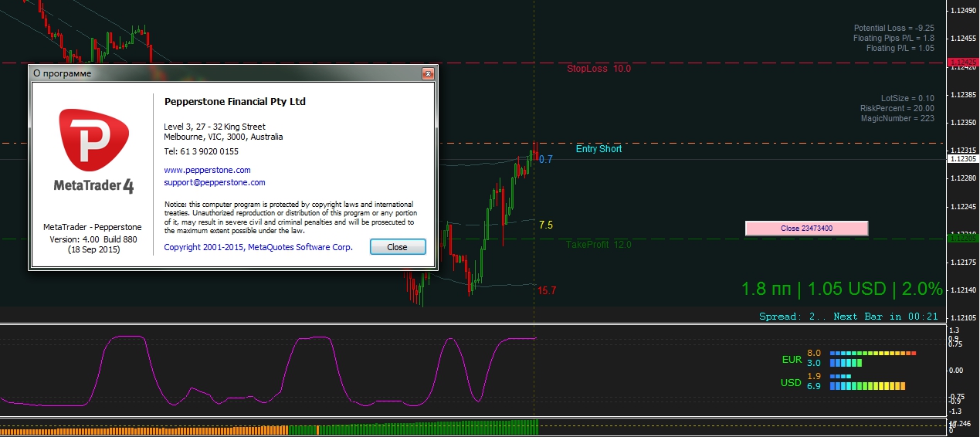Click the red 15.7 level label

click(x=547, y=291)
